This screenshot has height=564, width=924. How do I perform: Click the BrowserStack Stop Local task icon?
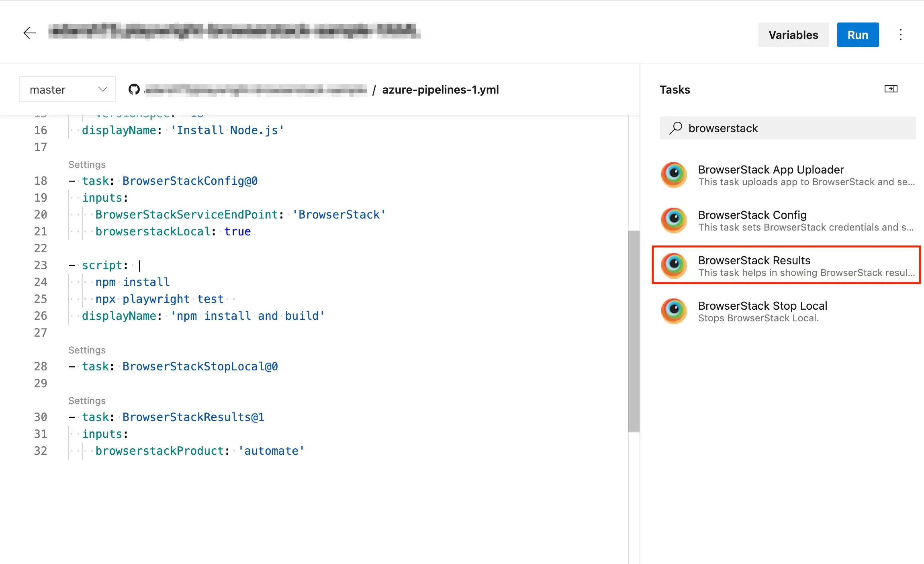[x=674, y=311]
